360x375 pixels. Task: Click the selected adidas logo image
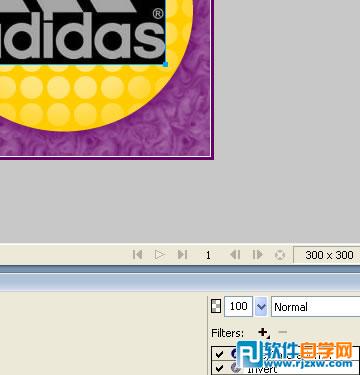(82, 32)
